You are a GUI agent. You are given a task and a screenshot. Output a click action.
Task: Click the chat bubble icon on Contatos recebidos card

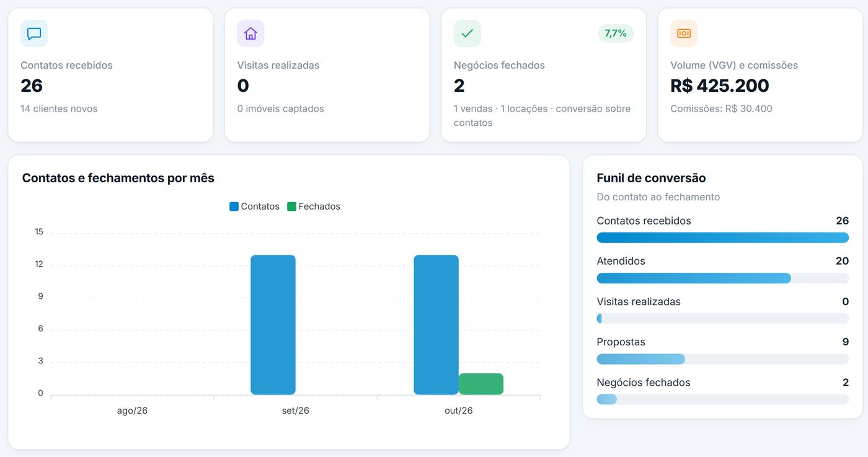click(x=34, y=33)
